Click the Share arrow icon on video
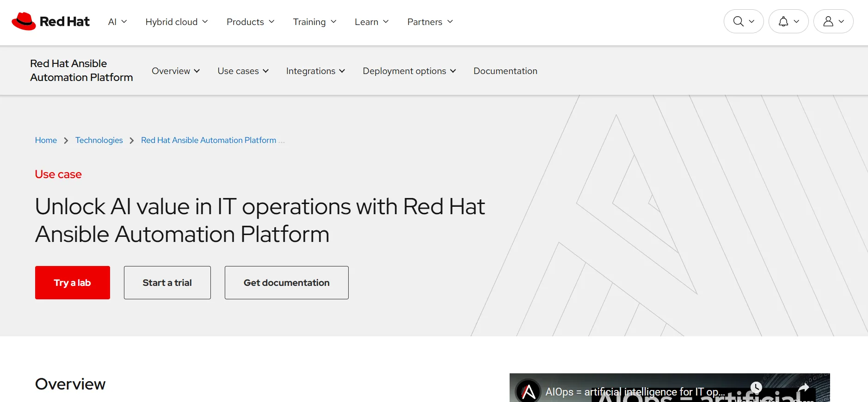This screenshot has width=868, height=402. click(804, 388)
